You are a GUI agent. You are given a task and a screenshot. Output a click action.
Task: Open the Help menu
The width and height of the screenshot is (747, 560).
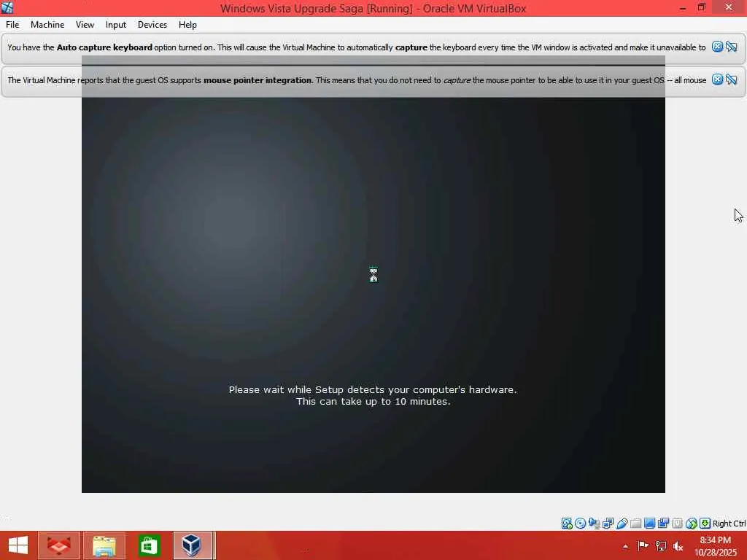click(x=187, y=25)
